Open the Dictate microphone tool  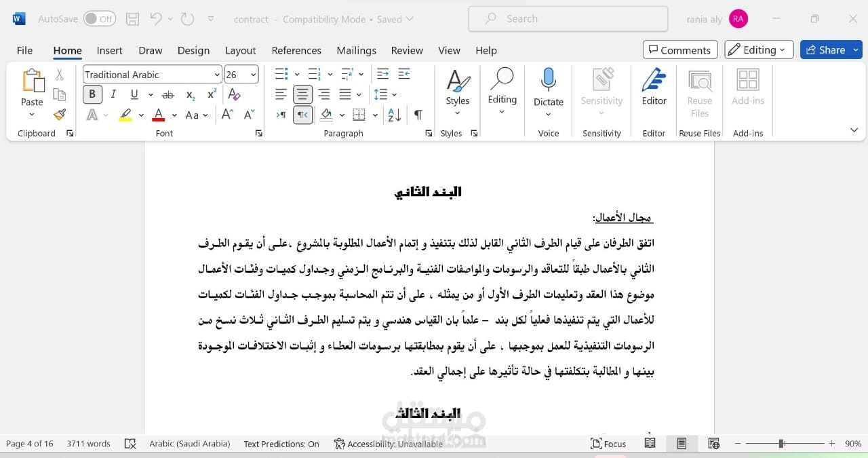click(548, 92)
